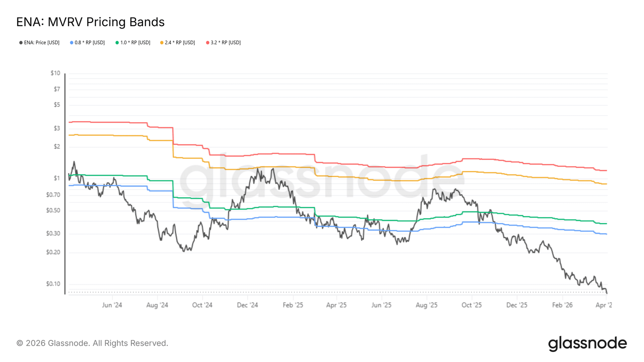
Task: Toggle the 1.0 * RP [USD] series label
Action: [135, 43]
